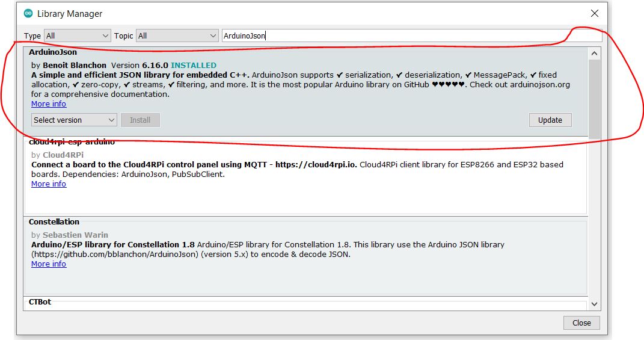Click the scrollbar down arrow

[594, 304]
